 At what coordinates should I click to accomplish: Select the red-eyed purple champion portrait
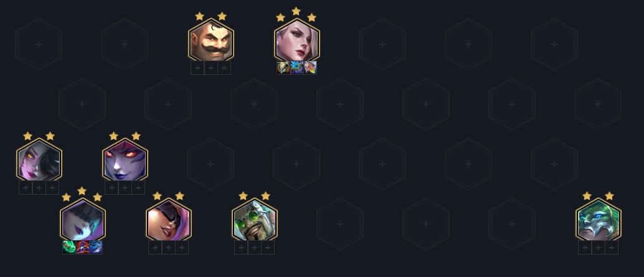click(125, 161)
